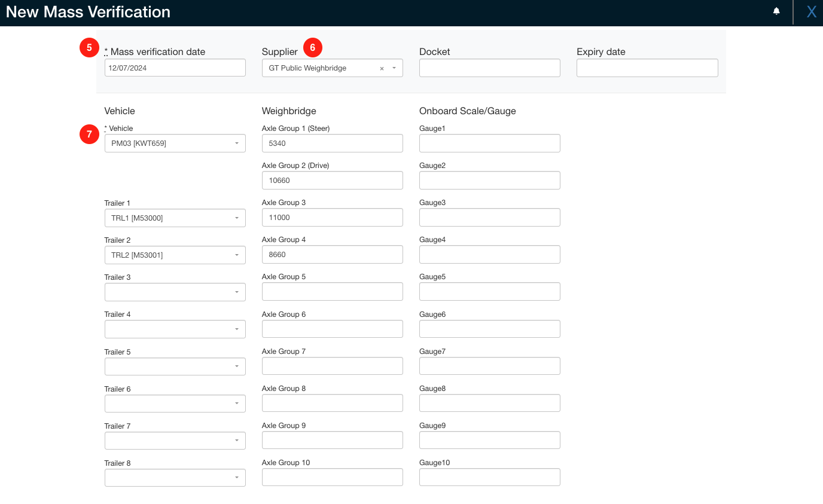Open the Supplier dropdown arrow
The width and height of the screenshot is (823, 504).
click(394, 68)
